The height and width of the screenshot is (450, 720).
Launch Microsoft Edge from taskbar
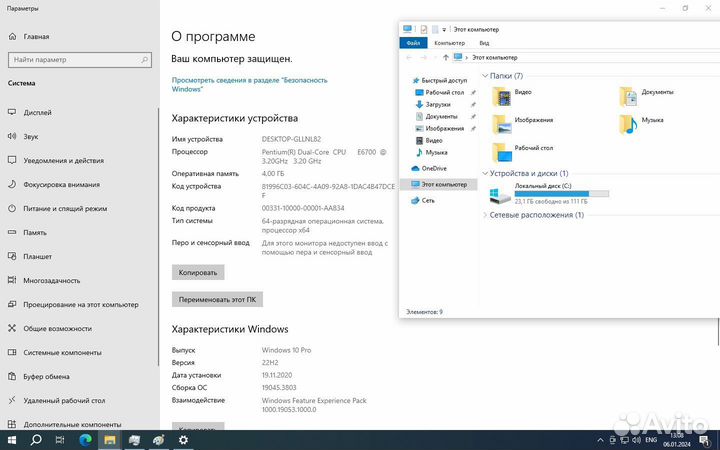point(85,440)
